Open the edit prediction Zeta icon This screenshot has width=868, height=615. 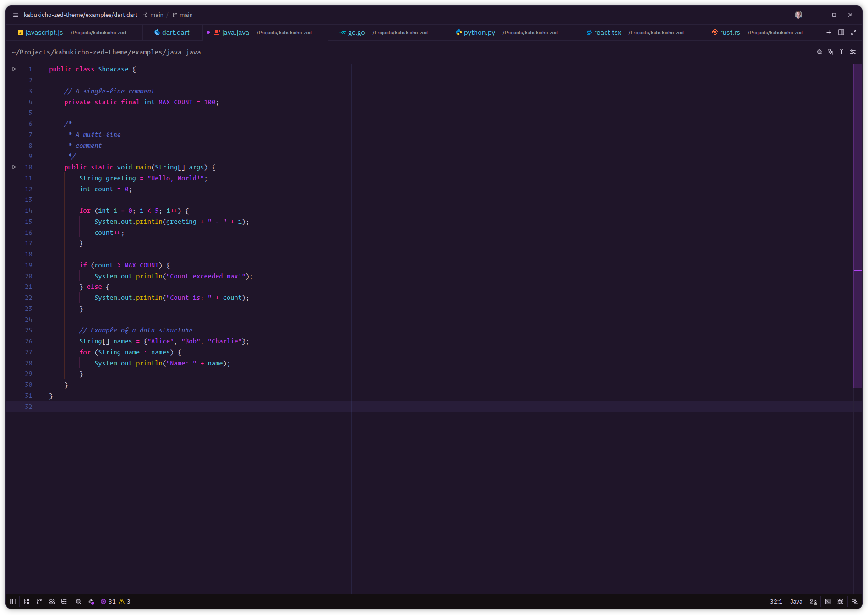[813, 602]
